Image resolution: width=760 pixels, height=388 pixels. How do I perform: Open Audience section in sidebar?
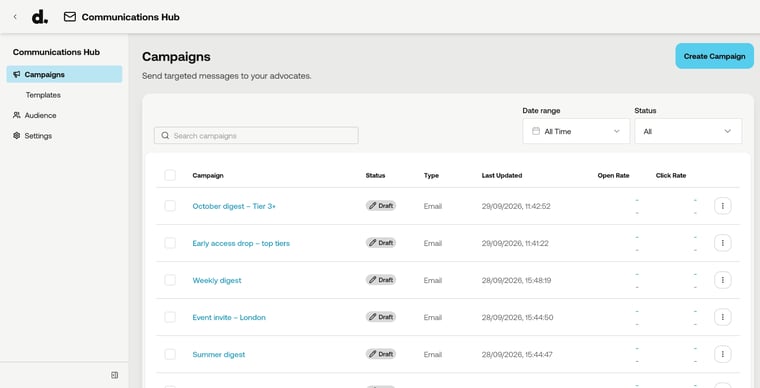coord(40,115)
